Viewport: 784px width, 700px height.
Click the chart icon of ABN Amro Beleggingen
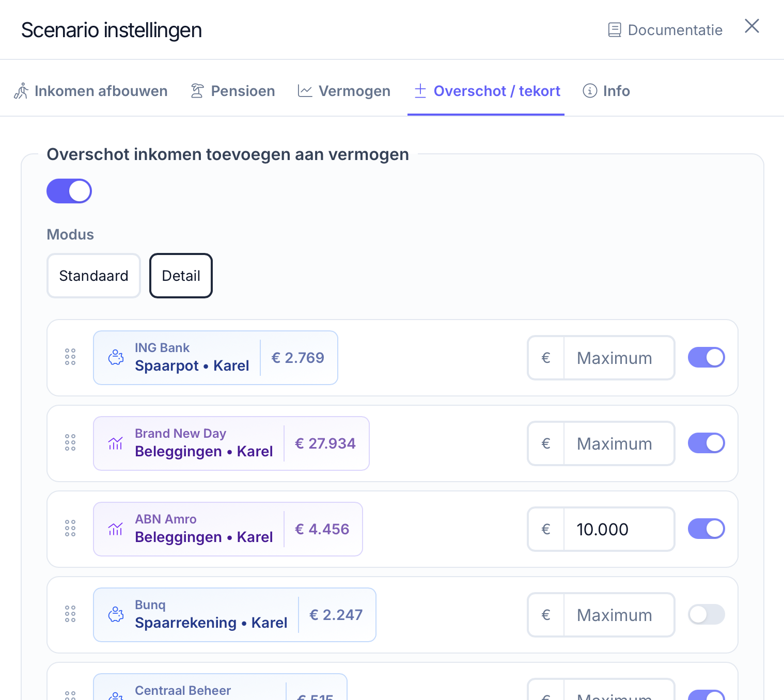(x=115, y=529)
